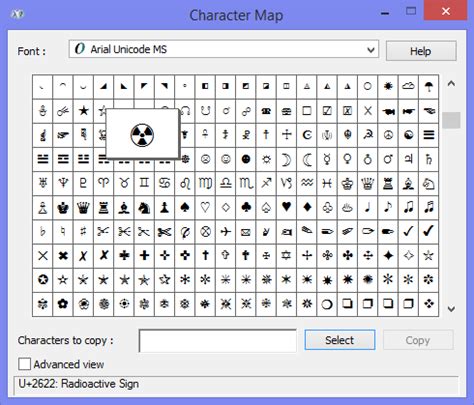Open the Character Map title bar icon
The height and width of the screenshot is (405, 474).
point(18,14)
